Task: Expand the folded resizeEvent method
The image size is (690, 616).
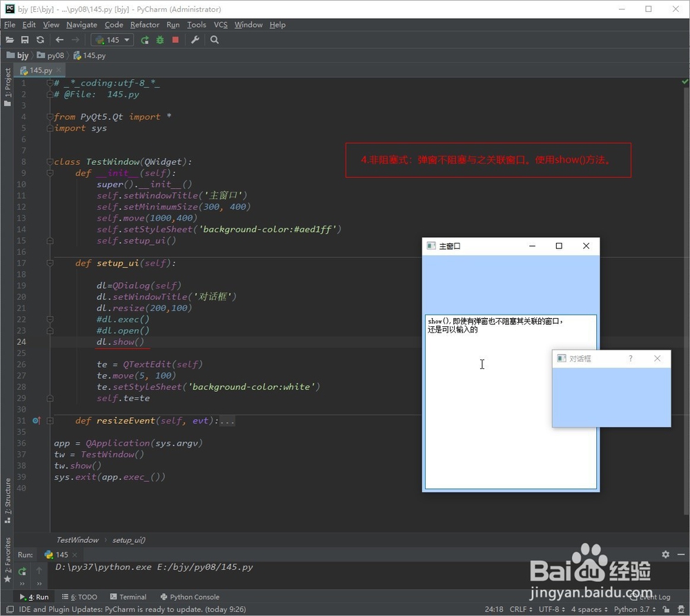Action: [50, 421]
